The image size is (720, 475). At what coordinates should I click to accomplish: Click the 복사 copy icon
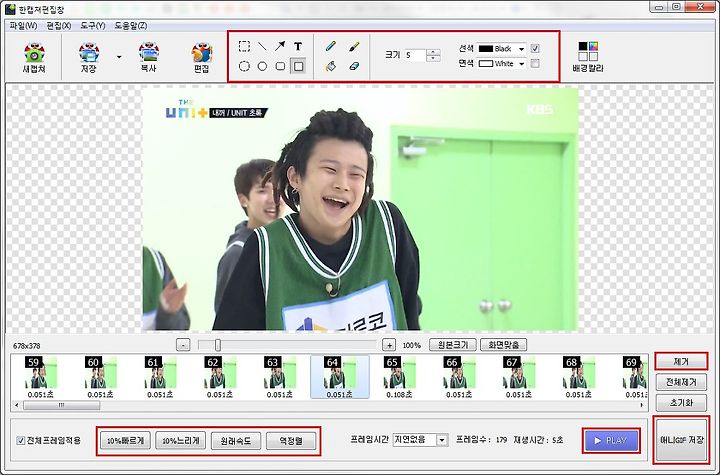(x=148, y=58)
